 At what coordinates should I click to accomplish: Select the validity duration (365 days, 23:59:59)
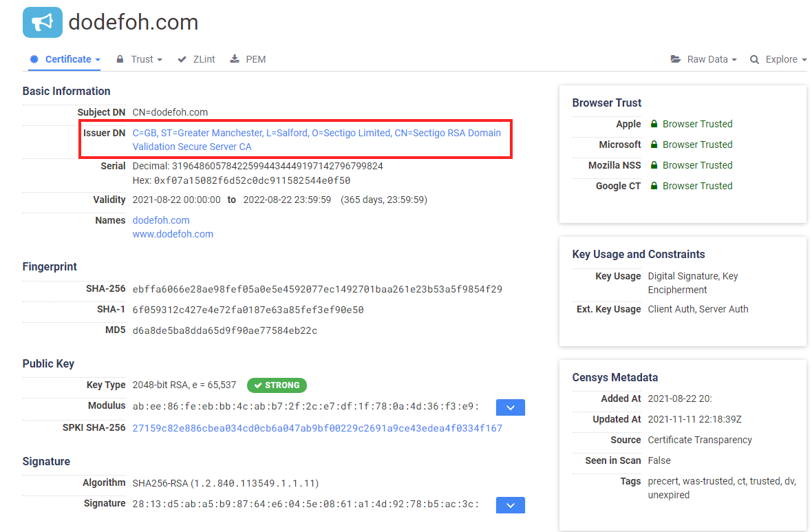tap(384, 200)
